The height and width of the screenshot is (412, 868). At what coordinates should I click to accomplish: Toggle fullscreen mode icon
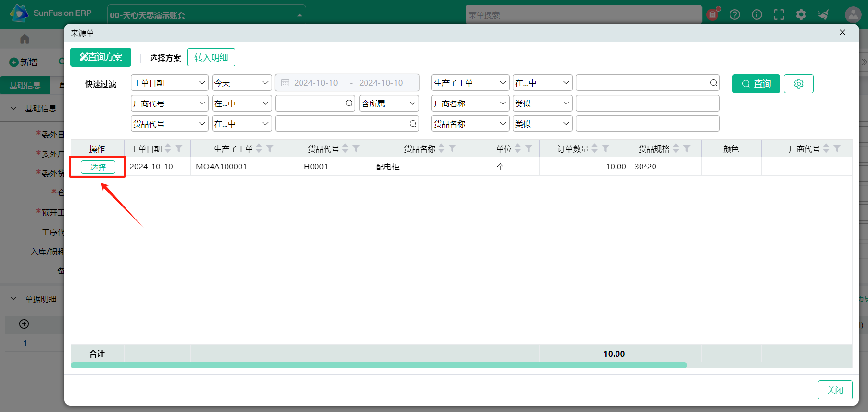(779, 14)
